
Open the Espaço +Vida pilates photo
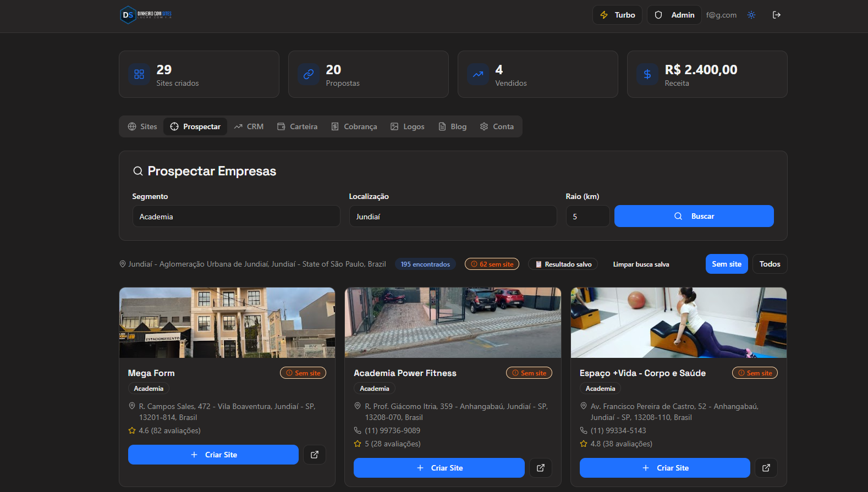679,323
